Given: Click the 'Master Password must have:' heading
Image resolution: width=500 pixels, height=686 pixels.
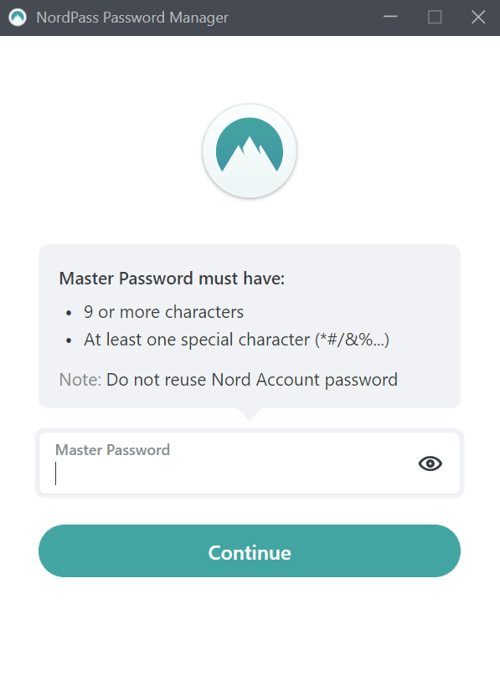Looking at the screenshot, I should pos(172,278).
